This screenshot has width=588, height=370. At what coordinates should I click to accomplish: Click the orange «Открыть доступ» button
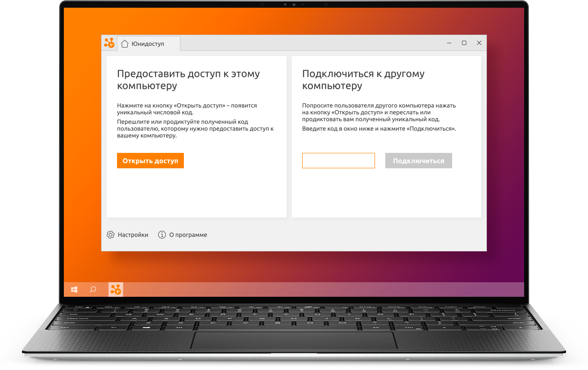150,161
